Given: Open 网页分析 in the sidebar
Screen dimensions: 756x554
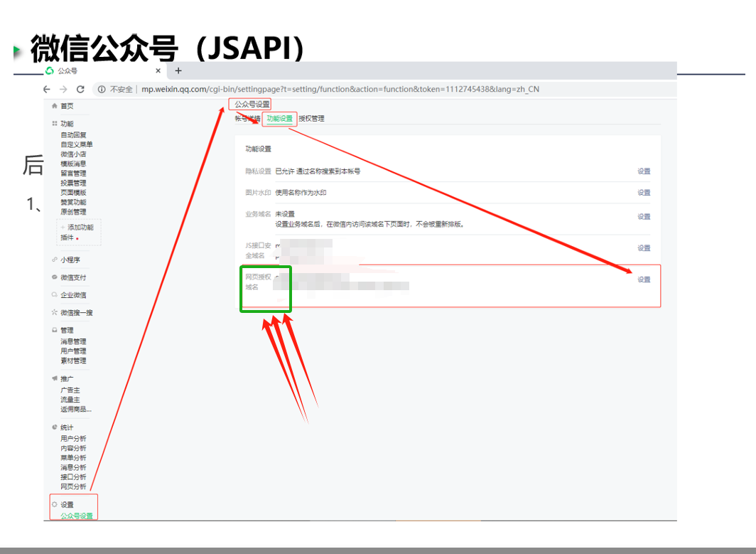Looking at the screenshot, I should 73,487.
